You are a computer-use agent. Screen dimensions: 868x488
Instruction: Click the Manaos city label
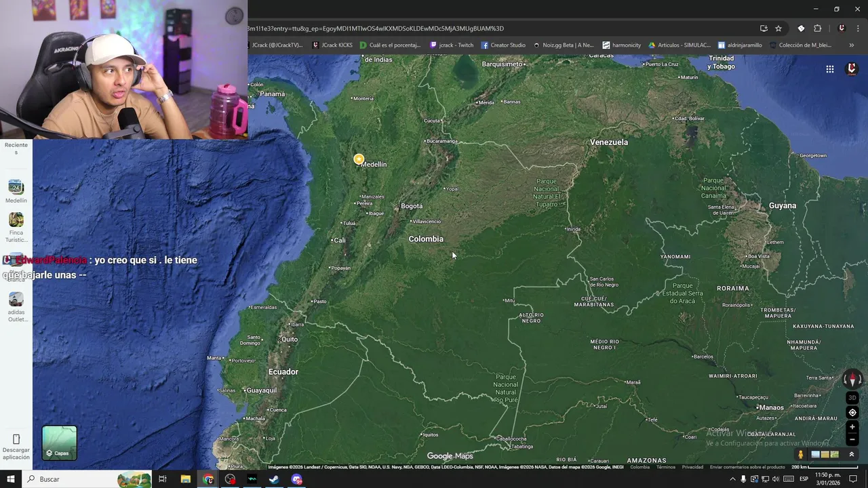pyautogui.click(x=771, y=407)
